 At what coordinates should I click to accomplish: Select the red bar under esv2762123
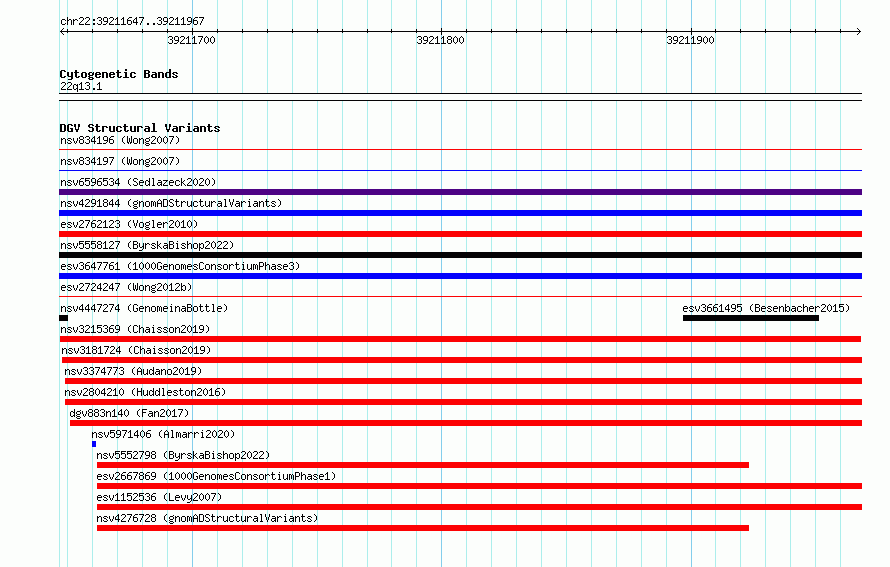click(460, 234)
